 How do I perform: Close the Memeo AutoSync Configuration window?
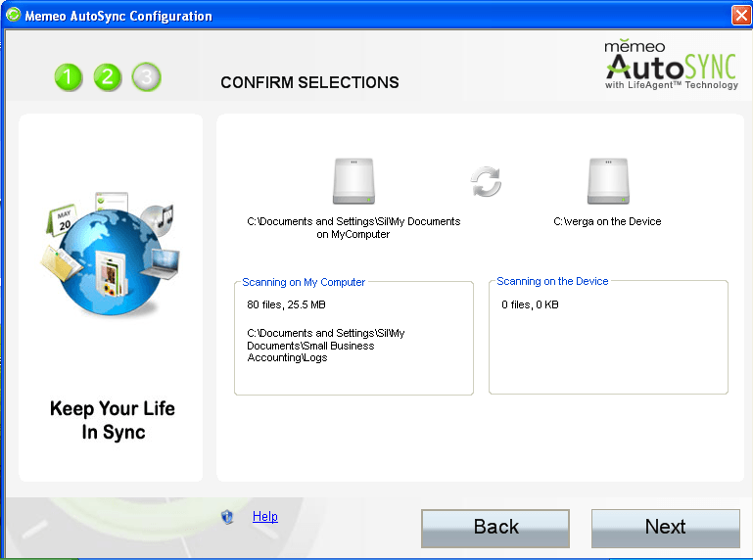point(741,16)
